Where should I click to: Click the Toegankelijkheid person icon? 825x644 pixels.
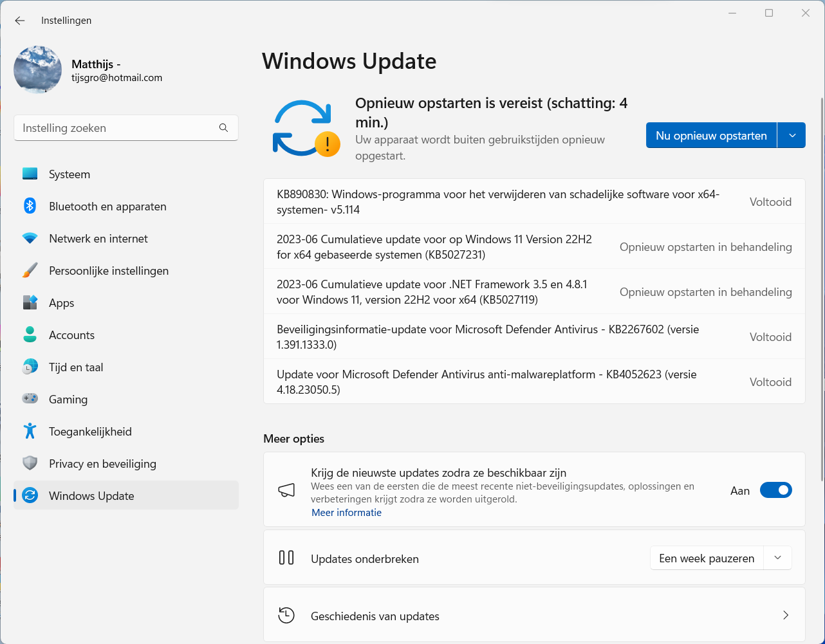click(x=30, y=431)
